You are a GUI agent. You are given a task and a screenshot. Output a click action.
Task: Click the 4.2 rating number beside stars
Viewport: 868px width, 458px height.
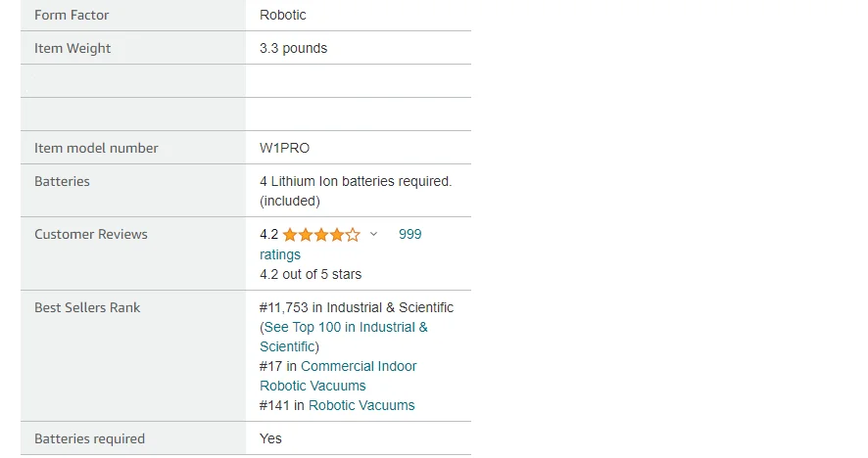pyautogui.click(x=269, y=235)
